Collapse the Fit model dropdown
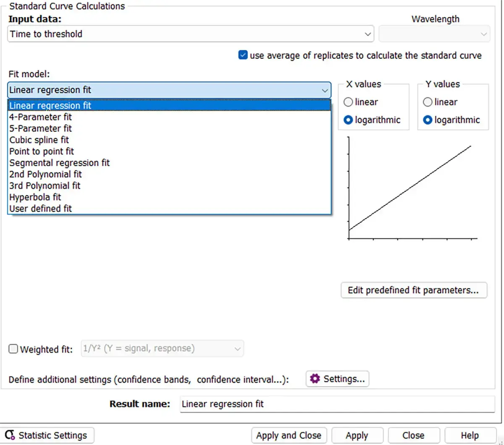This screenshot has width=504, height=445. (x=169, y=90)
